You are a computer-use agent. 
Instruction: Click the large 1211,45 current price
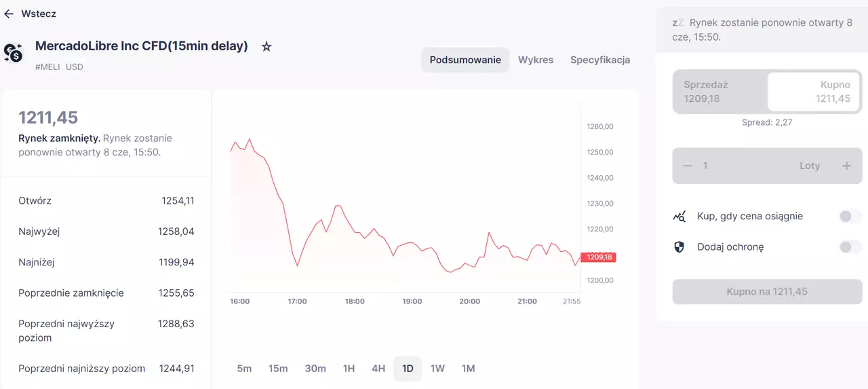(48, 117)
